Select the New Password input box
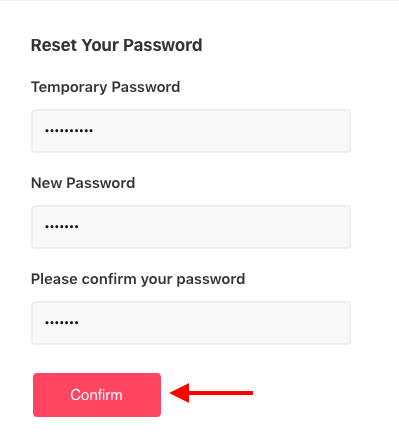The height and width of the screenshot is (434, 399). point(191,227)
